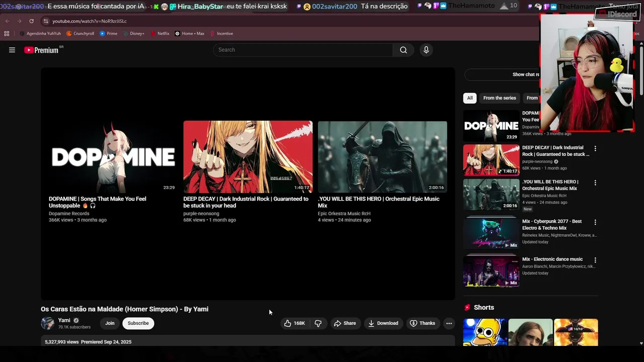The image size is (644, 362).
Task: Open Mix - Cyberpunk 2077 title link
Action: coord(552,225)
